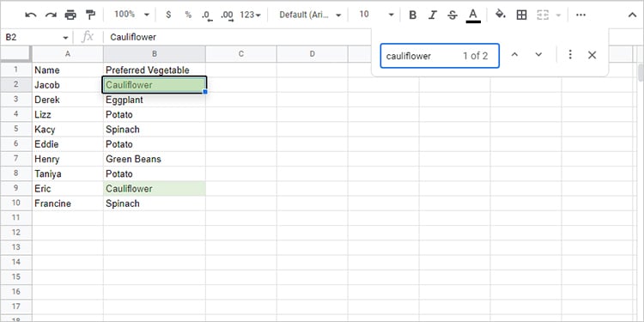Select Taniya's Potato cell
This screenshot has width=644, height=322.
155,173
